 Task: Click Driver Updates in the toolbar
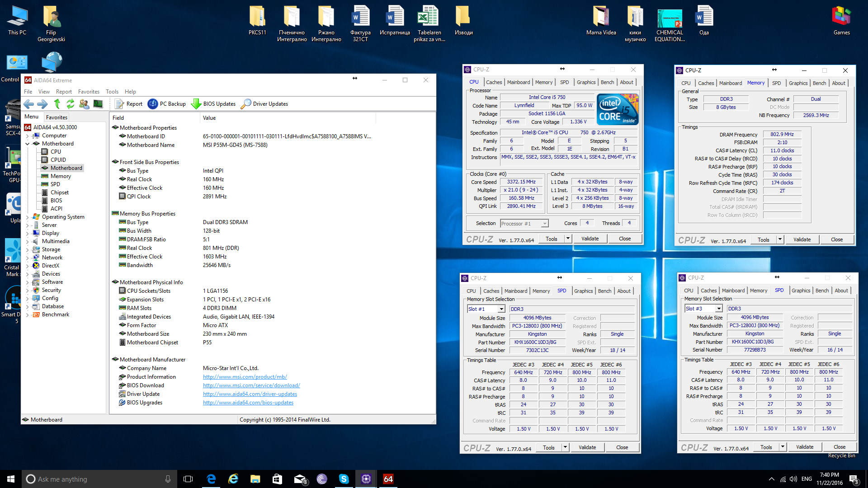(264, 104)
